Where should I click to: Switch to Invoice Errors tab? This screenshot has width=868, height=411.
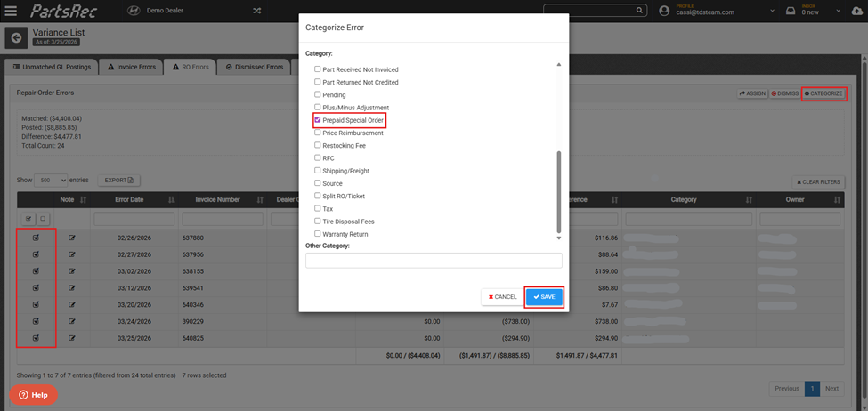[x=132, y=67]
